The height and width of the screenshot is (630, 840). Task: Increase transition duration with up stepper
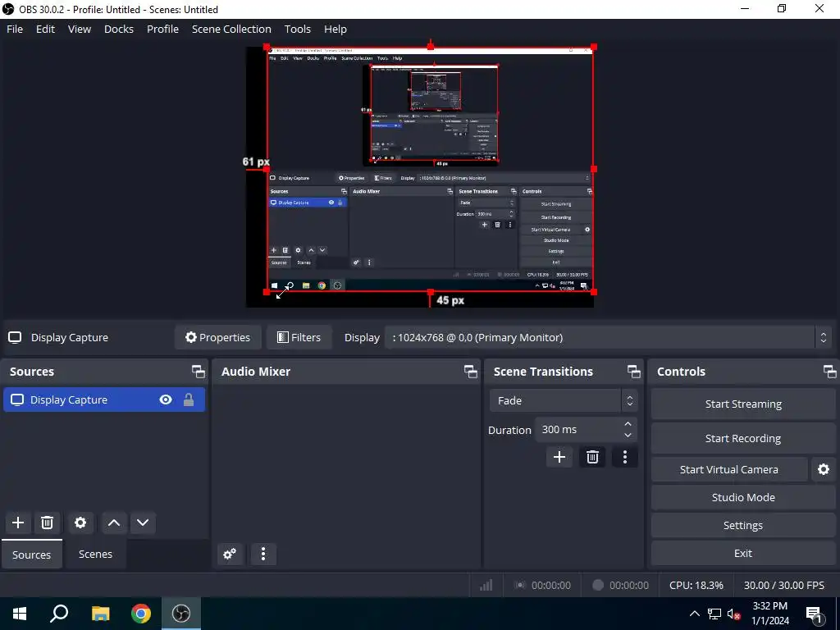(x=628, y=424)
